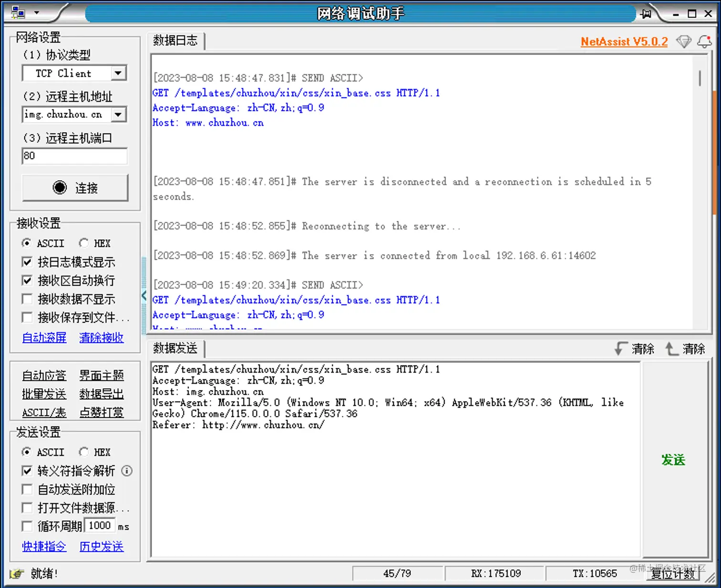Screen dimensions: 721x588
Task: Click the RX:175109 status entry
Action: point(496,574)
